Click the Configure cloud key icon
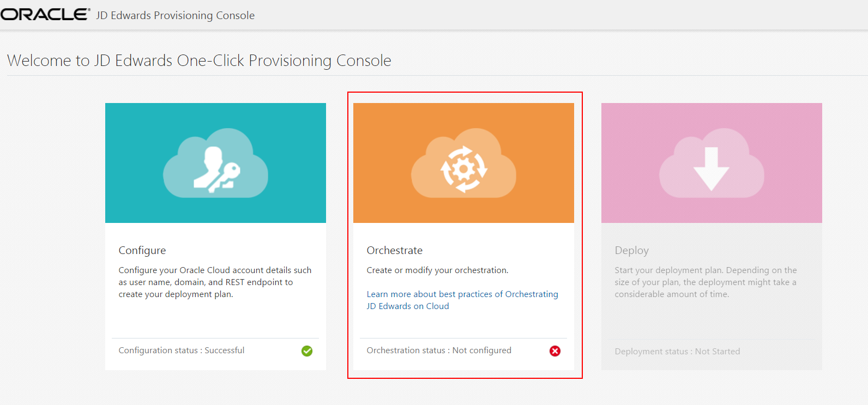The height and width of the screenshot is (405, 868). (216, 163)
